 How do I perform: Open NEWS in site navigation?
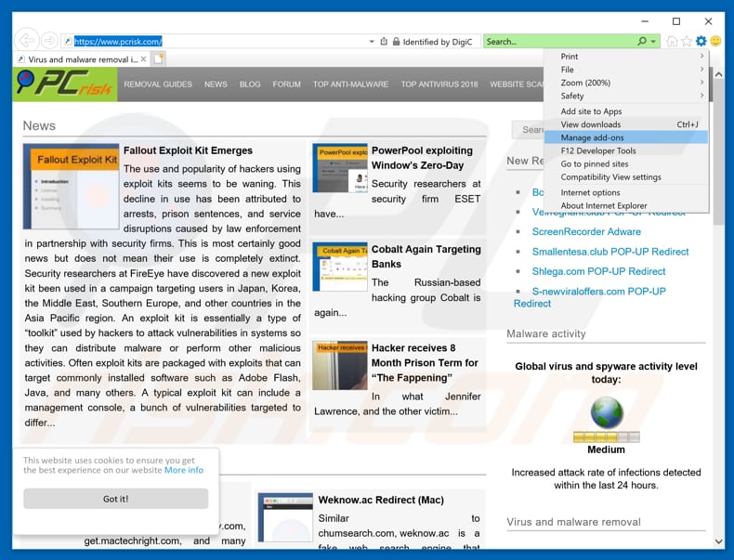(216, 85)
